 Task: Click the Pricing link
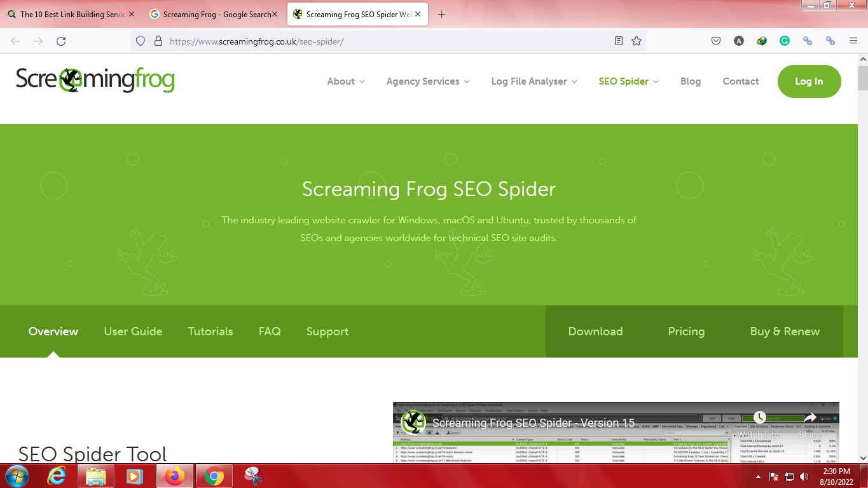[x=686, y=331]
